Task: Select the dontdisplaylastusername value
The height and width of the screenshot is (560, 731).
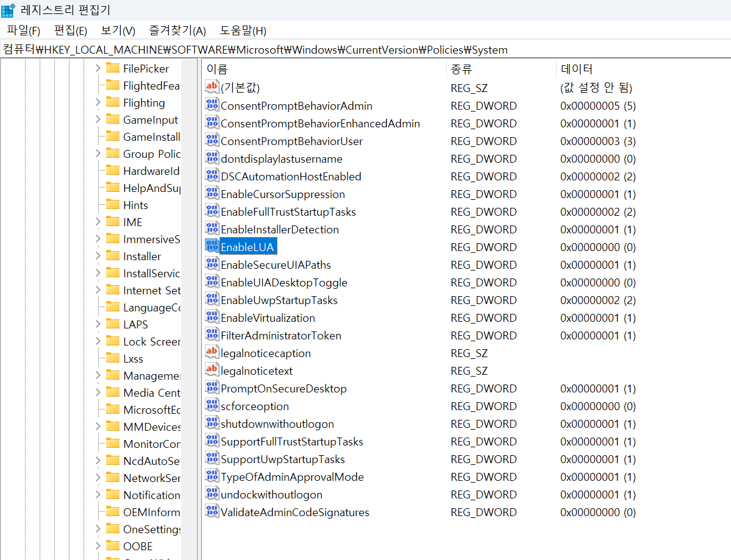Action: 279,158
